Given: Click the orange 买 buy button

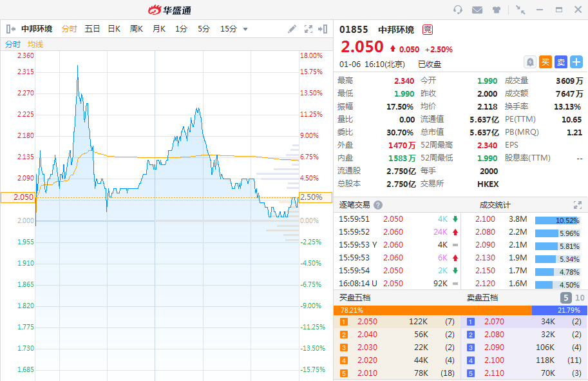Looking at the screenshot, I should pyautogui.click(x=545, y=62).
